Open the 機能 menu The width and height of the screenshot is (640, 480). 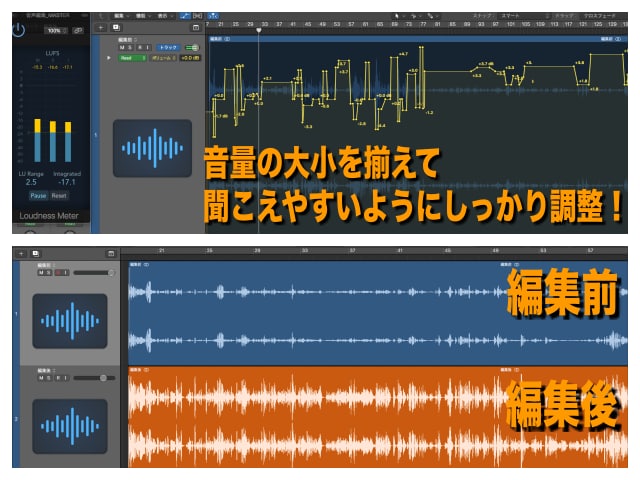[x=143, y=16]
